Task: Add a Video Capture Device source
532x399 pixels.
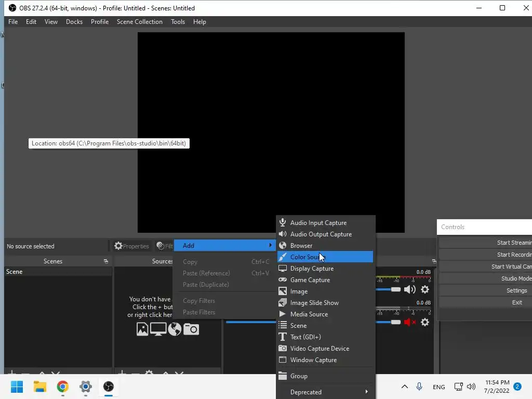Action: (x=325, y=349)
